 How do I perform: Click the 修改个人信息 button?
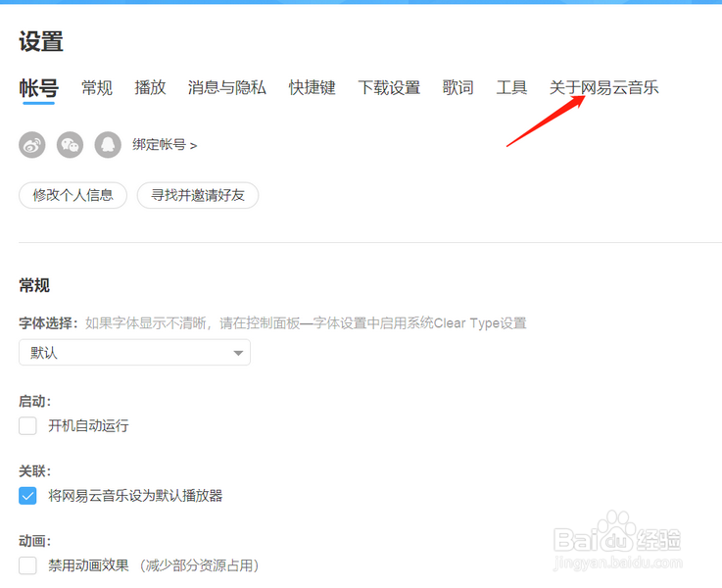[x=72, y=195]
